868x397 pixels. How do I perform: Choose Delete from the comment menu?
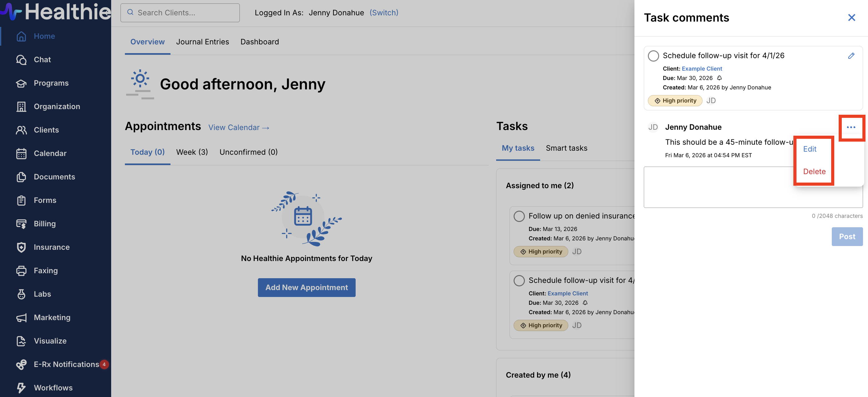[814, 171]
